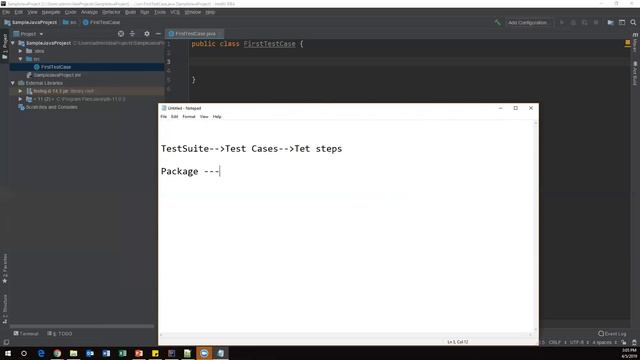
Task: Open Cortana search circle on taskbar
Action: (x=24, y=353)
